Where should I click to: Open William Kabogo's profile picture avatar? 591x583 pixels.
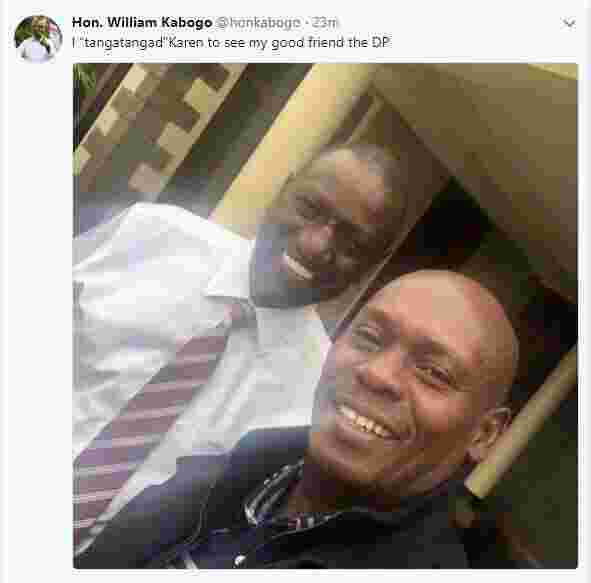tap(38, 38)
